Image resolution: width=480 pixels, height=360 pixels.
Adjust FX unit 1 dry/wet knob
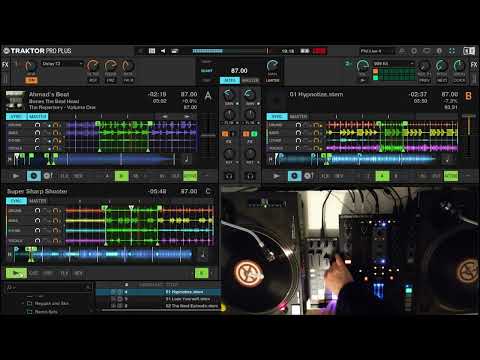(x=31, y=66)
